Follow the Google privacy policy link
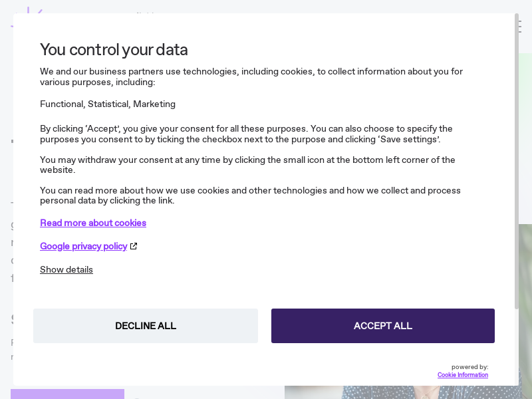The image size is (532, 399). pos(83,246)
